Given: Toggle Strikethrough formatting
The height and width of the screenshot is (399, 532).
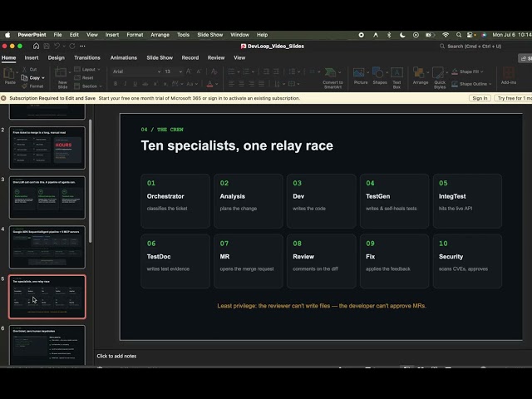Looking at the screenshot, I should 145,84.
